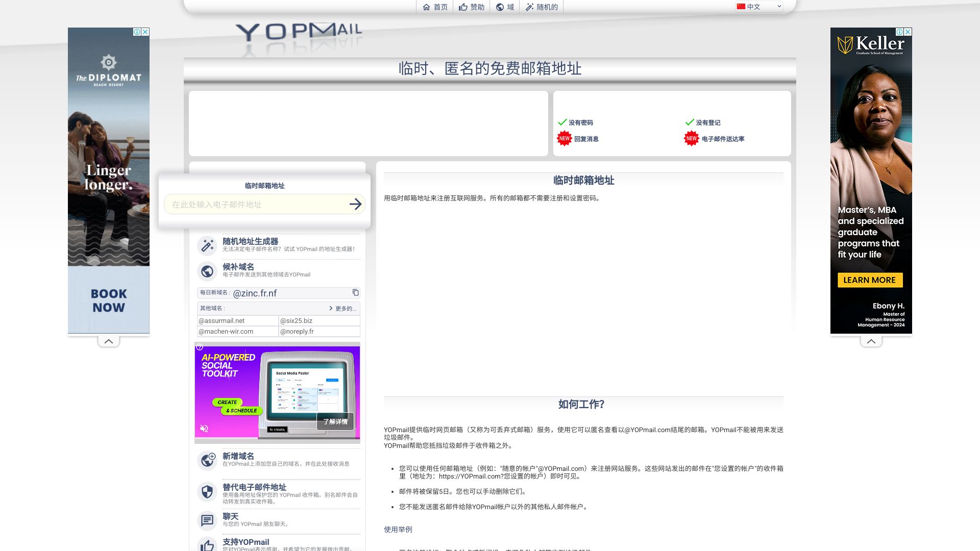The height and width of the screenshot is (551, 980).
Task: Submit email address with arrow button
Action: click(x=356, y=205)
